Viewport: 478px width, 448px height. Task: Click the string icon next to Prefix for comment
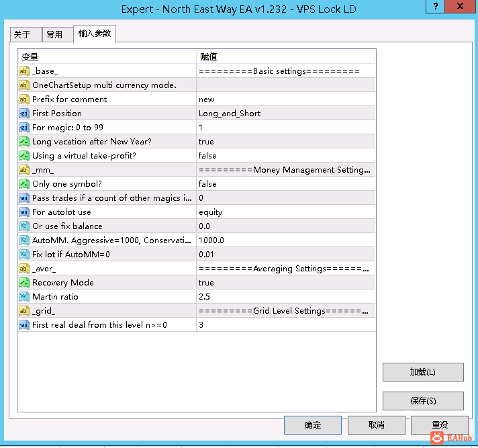(x=23, y=99)
